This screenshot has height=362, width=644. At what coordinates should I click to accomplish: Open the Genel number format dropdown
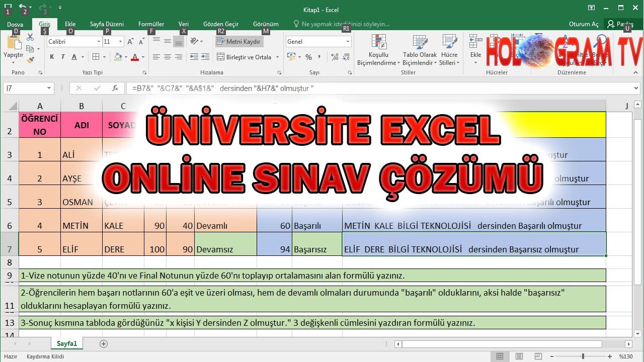pyautogui.click(x=348, y=42)
